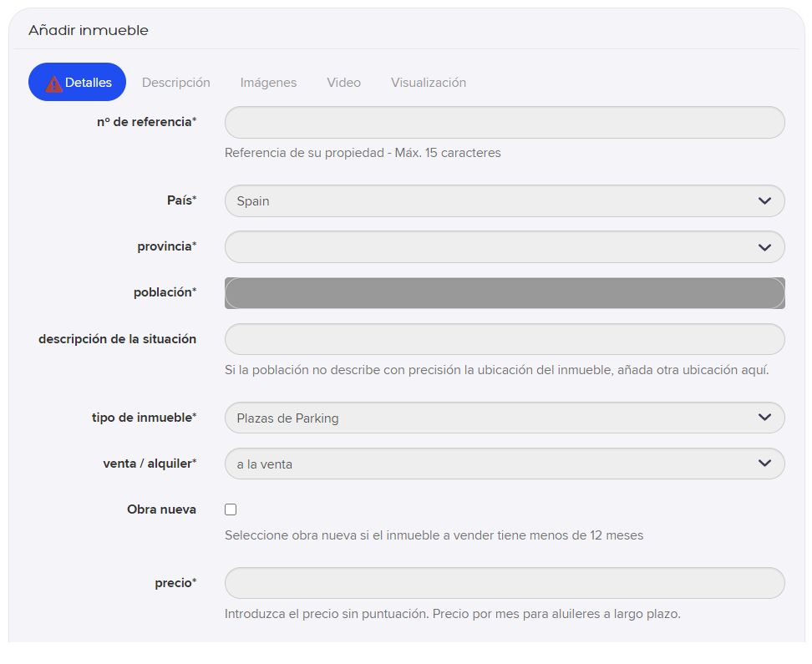
Task: Toggle the Obra nueva checkbox
Action: (231, 509)
